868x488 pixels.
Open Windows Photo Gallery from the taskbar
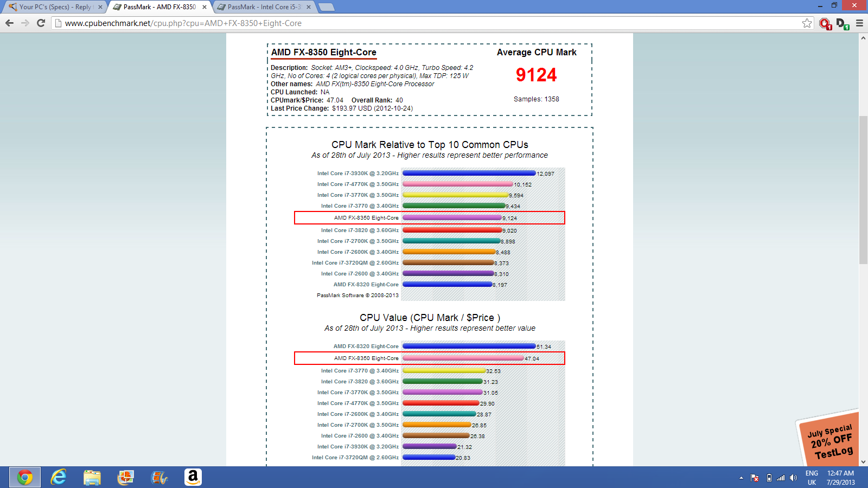click(126, 477)
